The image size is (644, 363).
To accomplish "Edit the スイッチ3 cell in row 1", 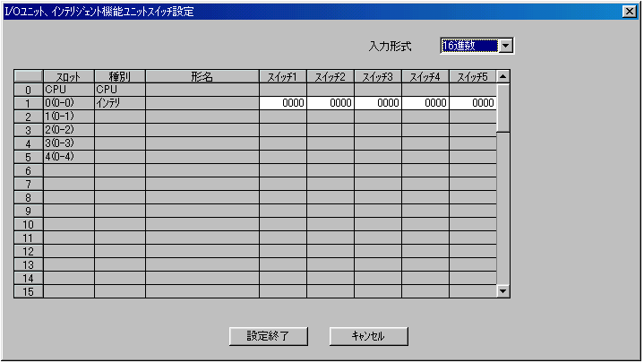I will (x=378, y=103).
